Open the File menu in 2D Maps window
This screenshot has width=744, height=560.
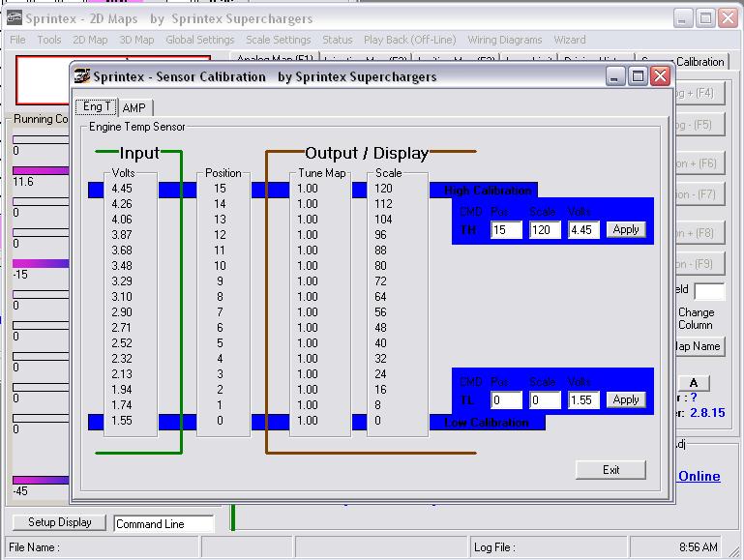17,40
